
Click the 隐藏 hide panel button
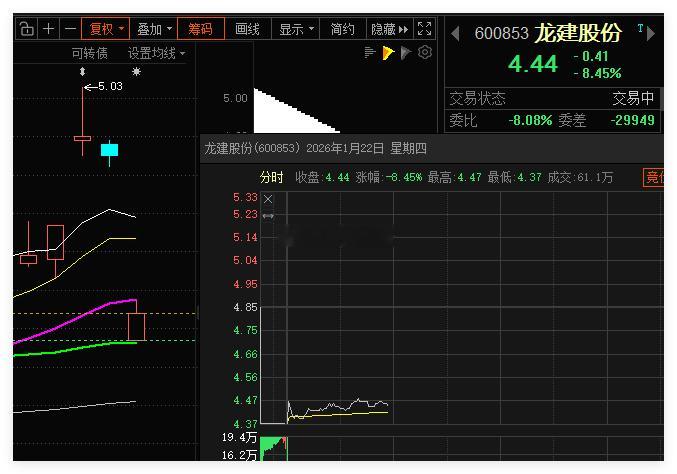[389, 29]
